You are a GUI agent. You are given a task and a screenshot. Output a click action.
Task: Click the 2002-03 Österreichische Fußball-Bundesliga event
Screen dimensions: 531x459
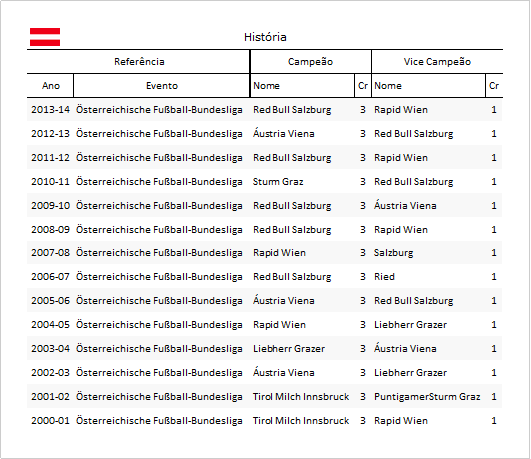[x=159, y=373]
